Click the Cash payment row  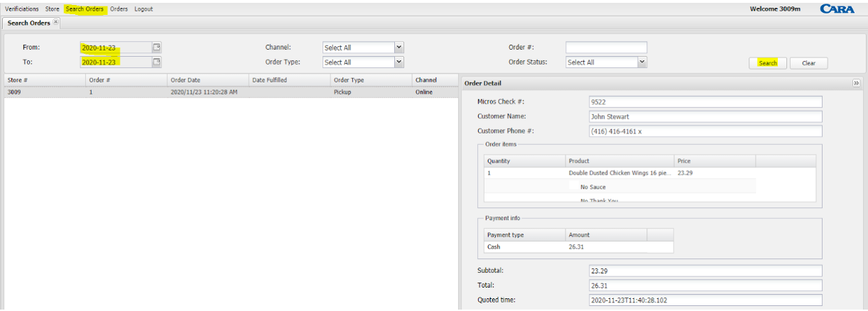(x=579, y=247)
